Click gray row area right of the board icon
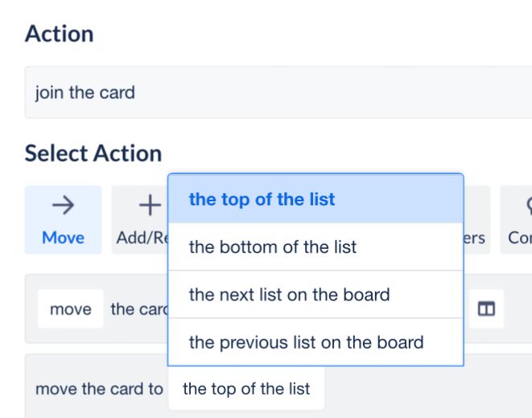Screen dimensions: 532x418 click(x=518, y=308)
